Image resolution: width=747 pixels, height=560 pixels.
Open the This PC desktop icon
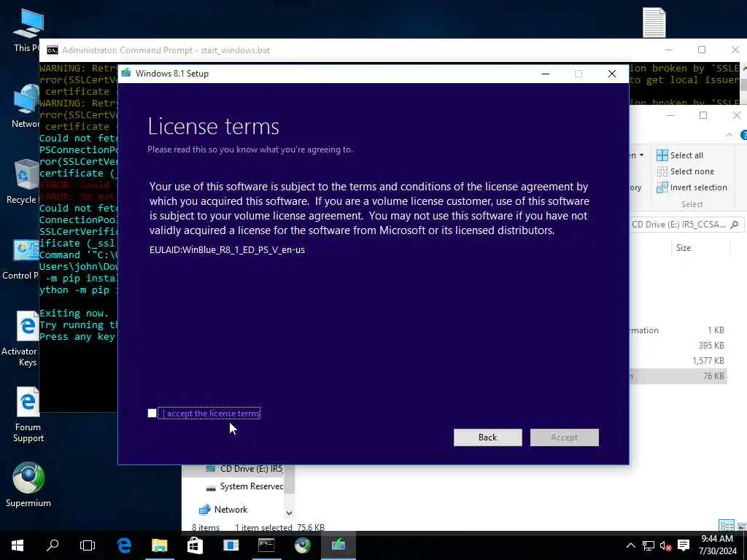tap(26, 31)
